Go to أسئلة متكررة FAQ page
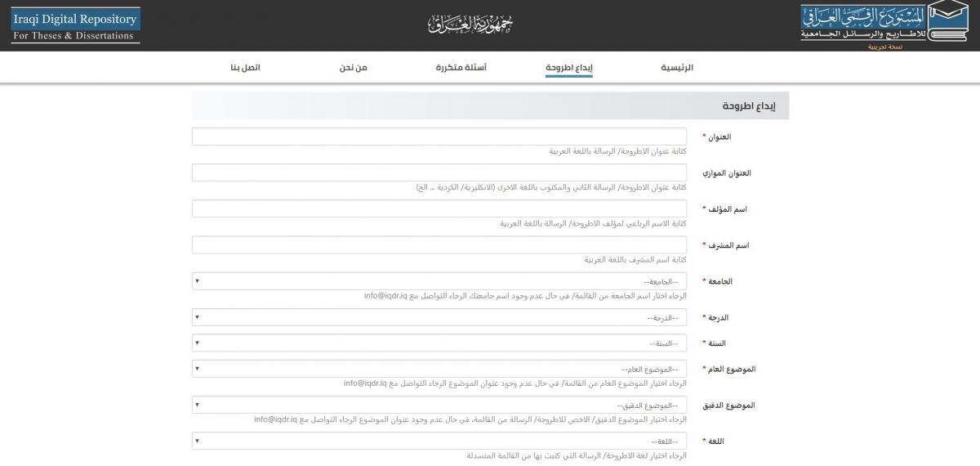 (461, 67)
